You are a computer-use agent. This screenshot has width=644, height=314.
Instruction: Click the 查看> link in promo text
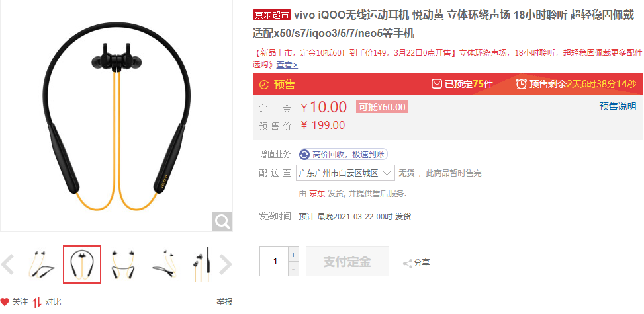coord(287,64)
